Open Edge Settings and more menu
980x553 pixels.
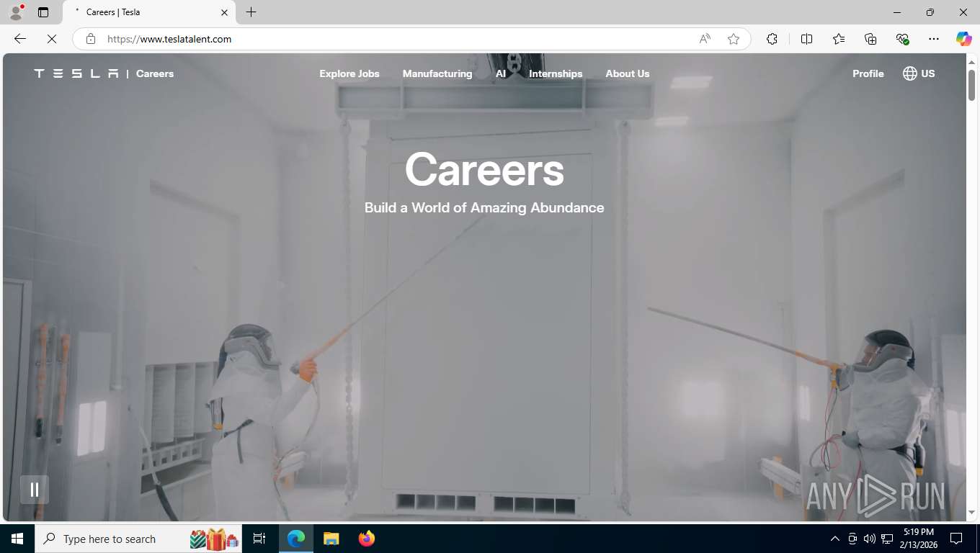coord(934,39)
